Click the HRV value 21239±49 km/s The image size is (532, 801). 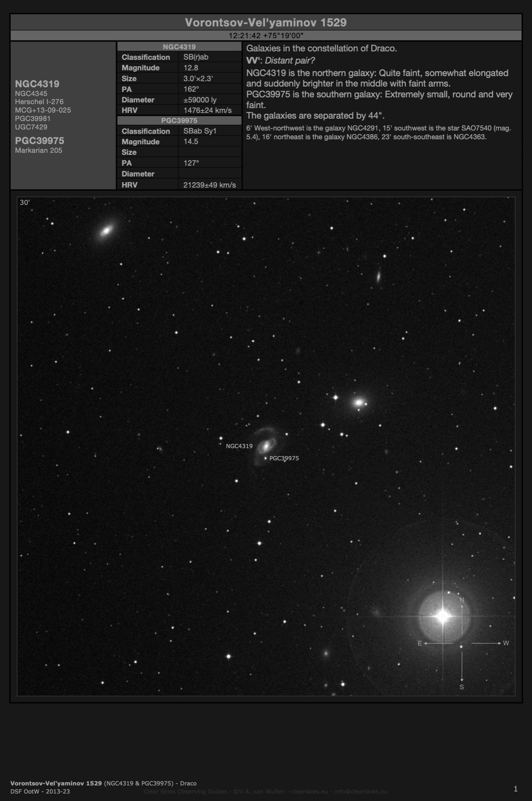click(210, 185)
